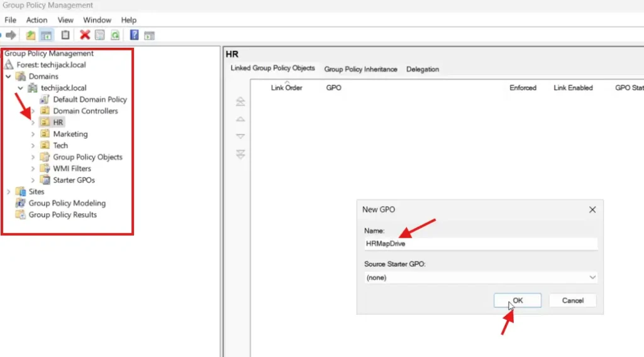Switch to the Group Policy Inheritance tab

360,69
